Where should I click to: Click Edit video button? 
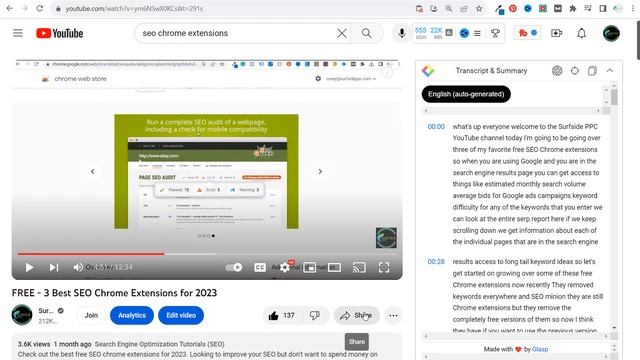pos(181,316)
